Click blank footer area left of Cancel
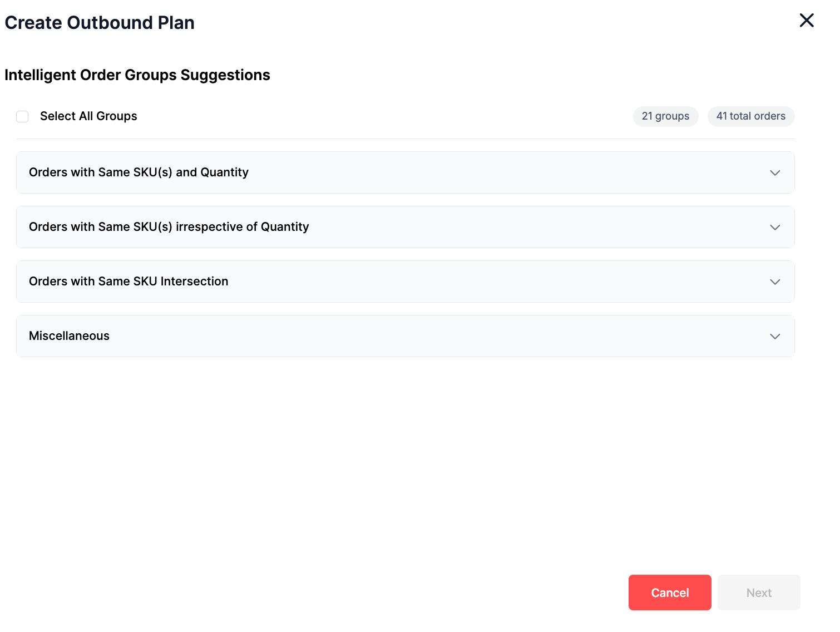The height and width of the screenshot is (632, 840). [x=334, y=592]
